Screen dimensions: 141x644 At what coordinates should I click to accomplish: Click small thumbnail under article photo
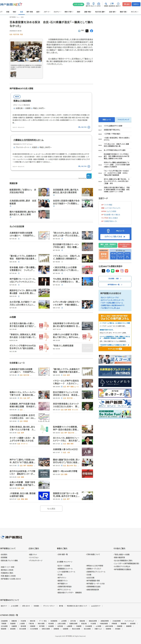tap(13, 74)
